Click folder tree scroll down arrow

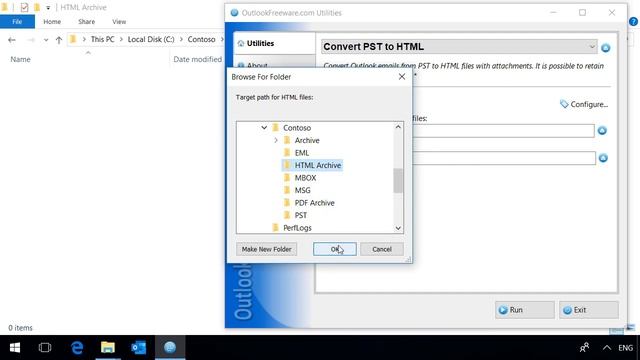point(398,228)
